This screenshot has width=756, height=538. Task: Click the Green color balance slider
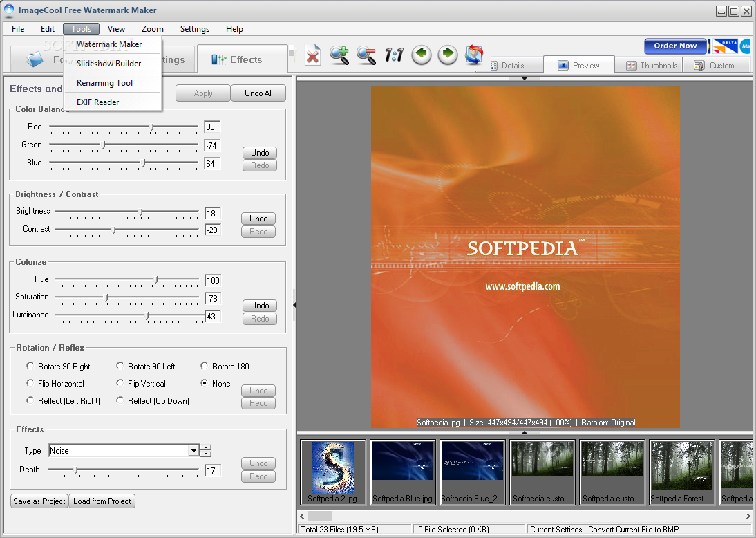(124, 145)
